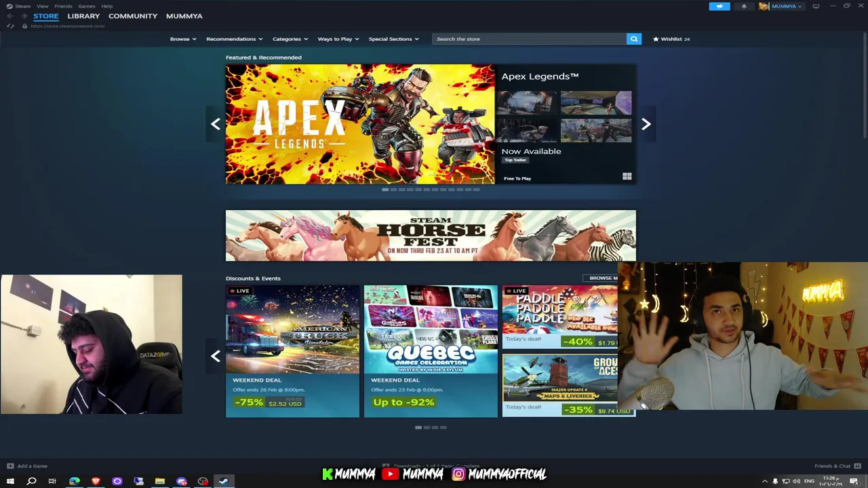
Task: Click the previous arrow in Discounts & Events
Action: tap(216, 356)
